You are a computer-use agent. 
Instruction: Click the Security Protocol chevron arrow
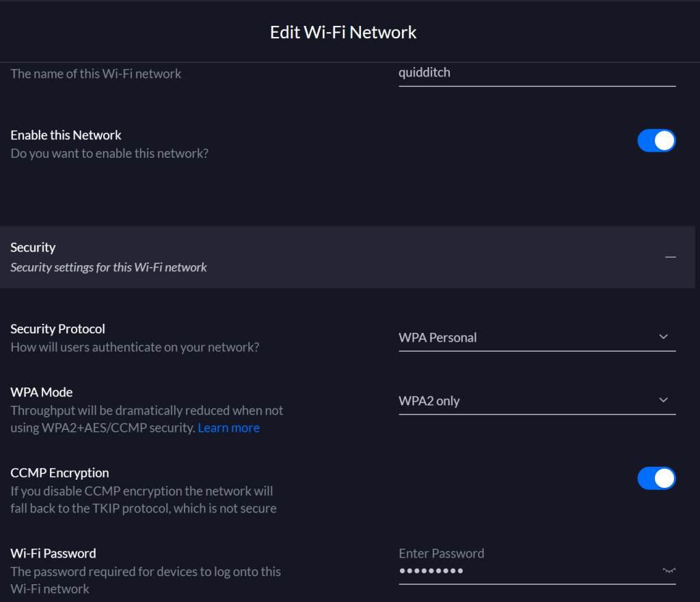(663, 337)
